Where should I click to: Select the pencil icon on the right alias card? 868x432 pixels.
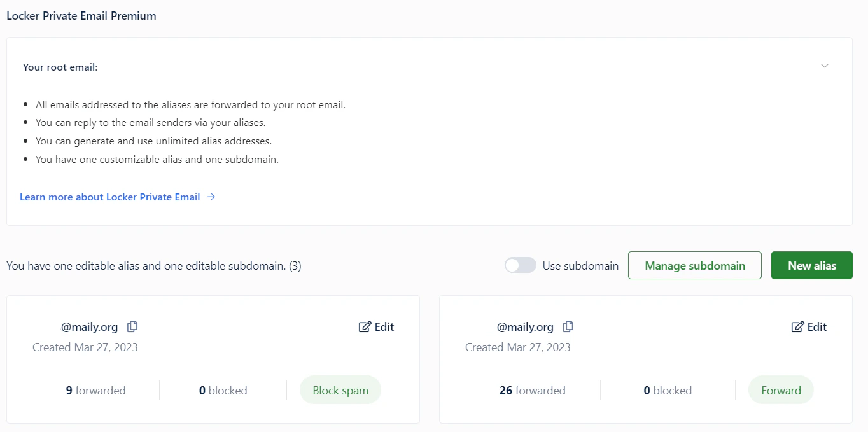[x=797, y=326]
